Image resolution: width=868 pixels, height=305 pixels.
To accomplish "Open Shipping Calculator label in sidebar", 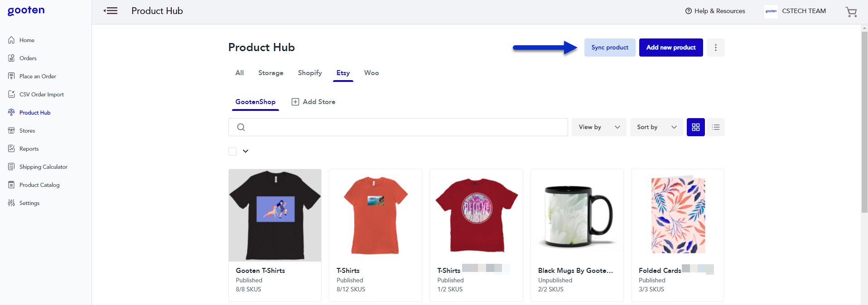I will 43,167.
